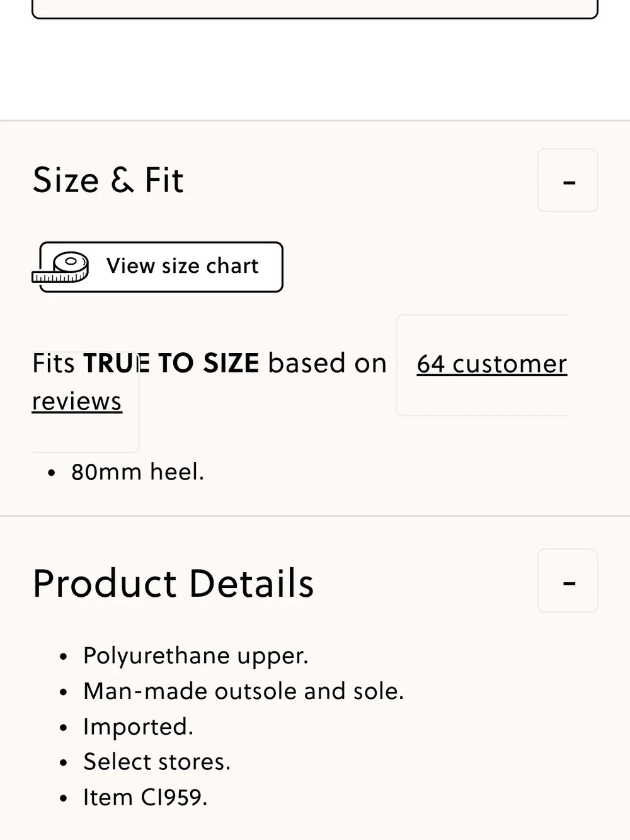Click the Imported list item

(138, 727)
